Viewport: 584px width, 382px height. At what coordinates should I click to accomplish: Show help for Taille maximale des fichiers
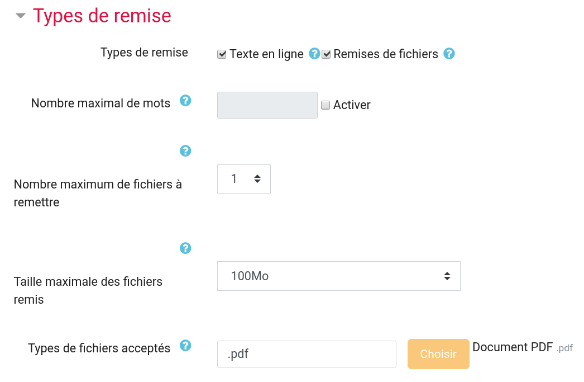coord(185,248)
